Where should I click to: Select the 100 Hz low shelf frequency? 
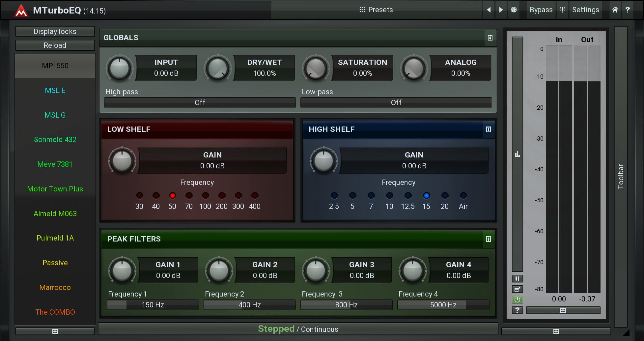point(205,196)
